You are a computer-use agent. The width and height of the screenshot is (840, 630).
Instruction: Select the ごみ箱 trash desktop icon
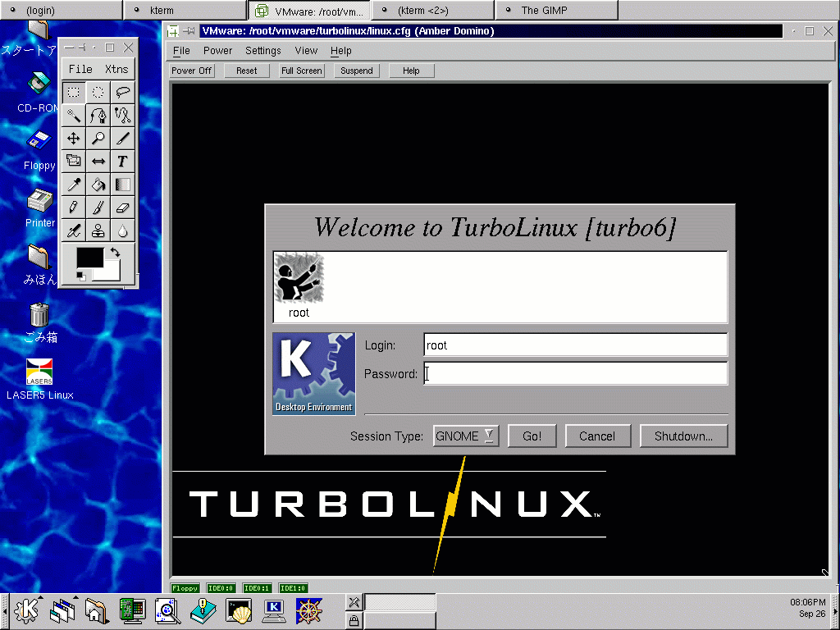click(39, 322)
